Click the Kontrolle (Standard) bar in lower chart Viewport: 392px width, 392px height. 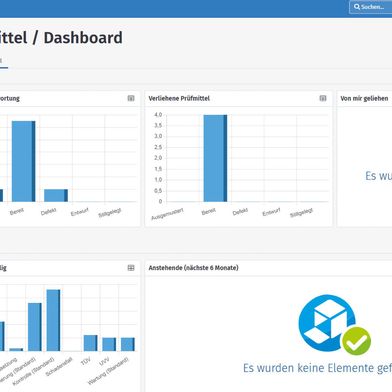[x=53, y=320]
